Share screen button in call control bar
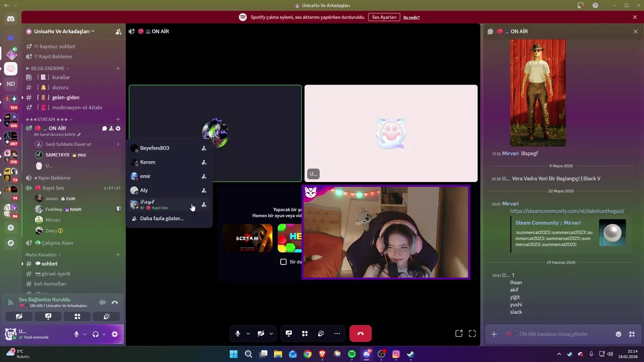 289,333
